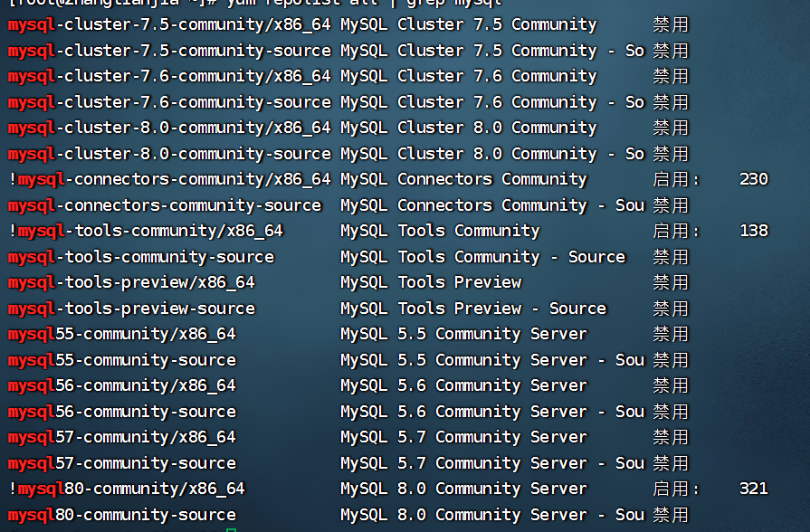Click !mysql80-community/x86_64 repo id

[x=127, y=489]
